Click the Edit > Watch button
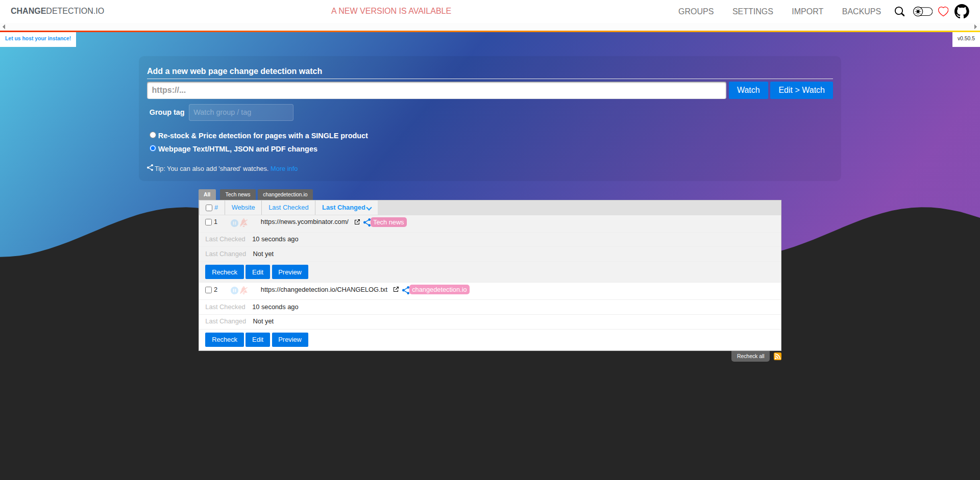Screen dimensions: 980x480 point(801,90)
